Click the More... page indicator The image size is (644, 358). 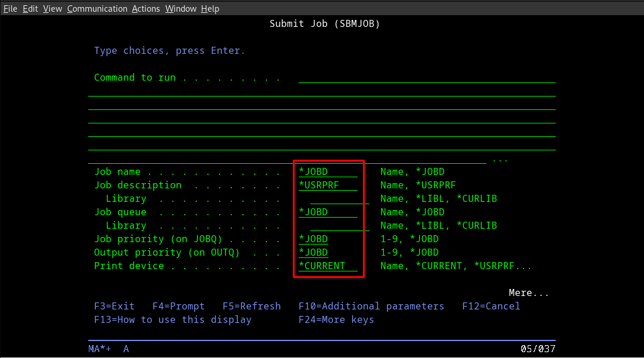click(528, 292)
